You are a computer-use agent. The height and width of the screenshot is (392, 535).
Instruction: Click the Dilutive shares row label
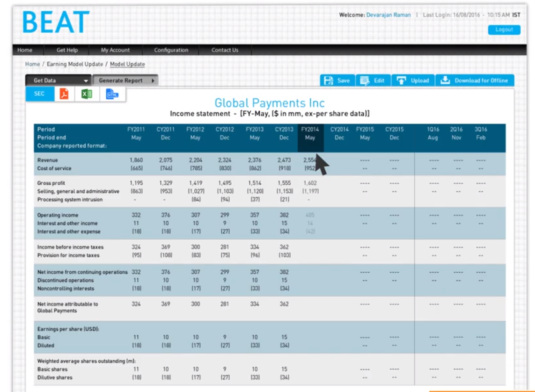click(x=55, y=377)
